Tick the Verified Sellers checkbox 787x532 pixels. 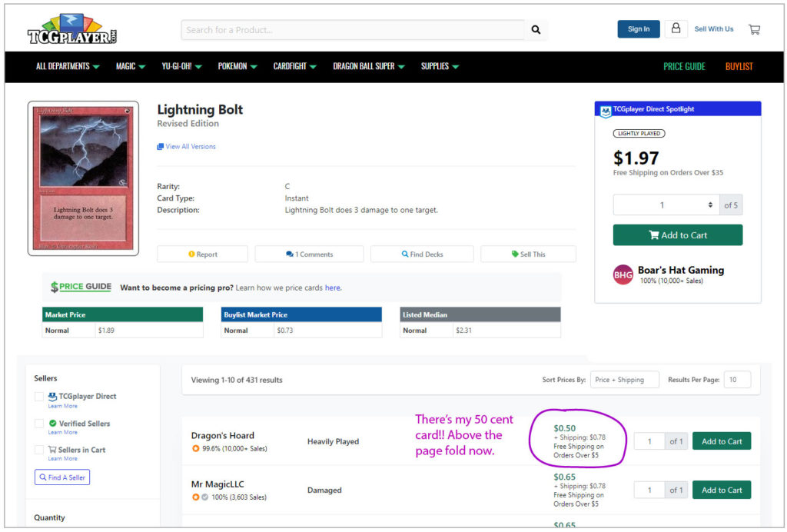(39, 423)
